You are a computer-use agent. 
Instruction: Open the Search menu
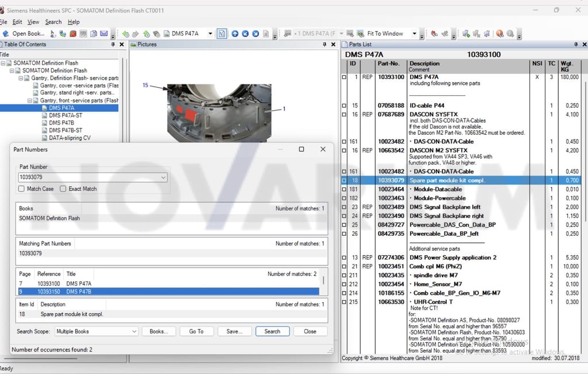point(53,22)
